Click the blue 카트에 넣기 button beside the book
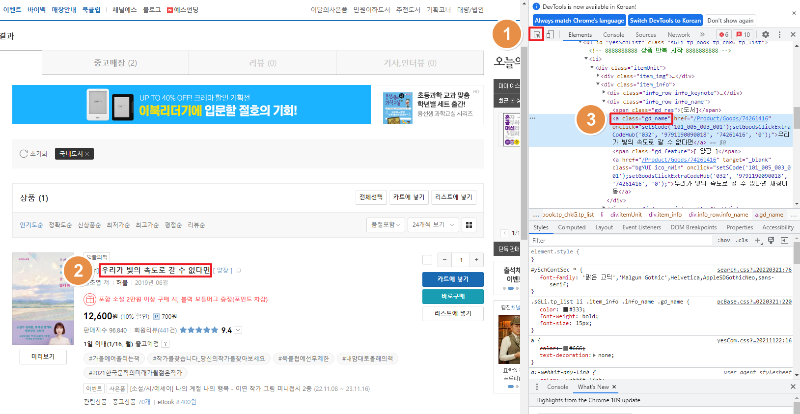 coord(453,279)
